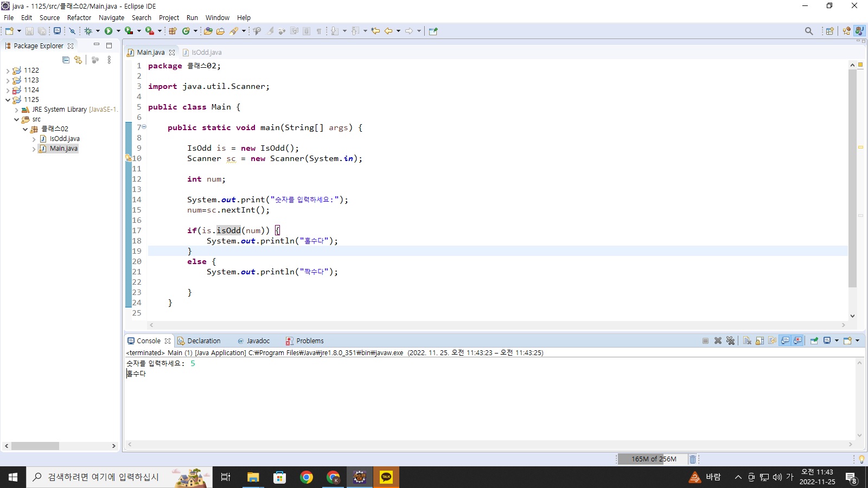Launch Chrome from the Windows taskbar

click(307, 477)
